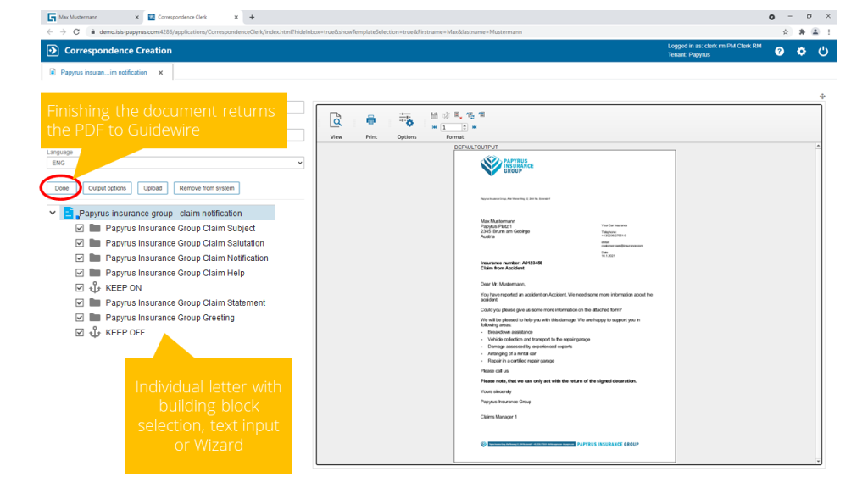The height and width of the screenshot is (488, 868).
Task: Close the Max Mustermann browser tab
Action: [x=136, y=17]
